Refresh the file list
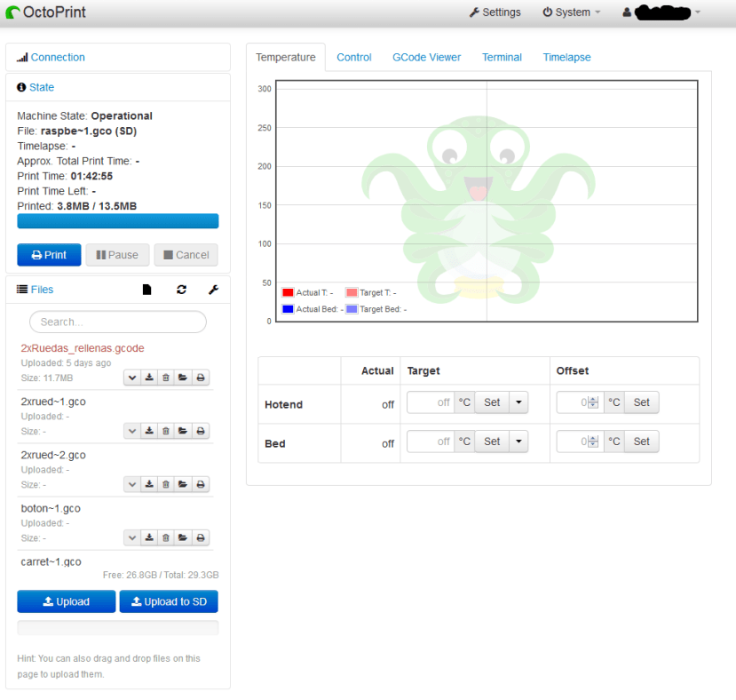This screenshot has width=736, height=700. [x=182, y=290]
